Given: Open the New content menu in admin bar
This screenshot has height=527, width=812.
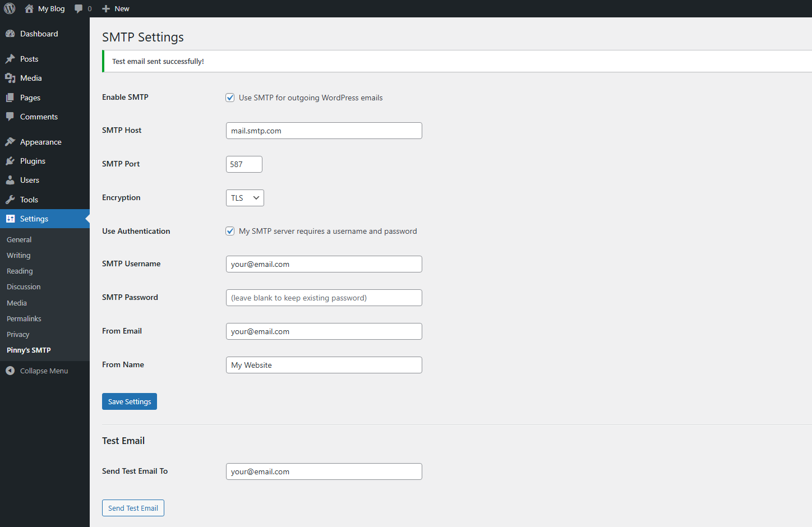Looking at the screenshot, I should point(116,8).
